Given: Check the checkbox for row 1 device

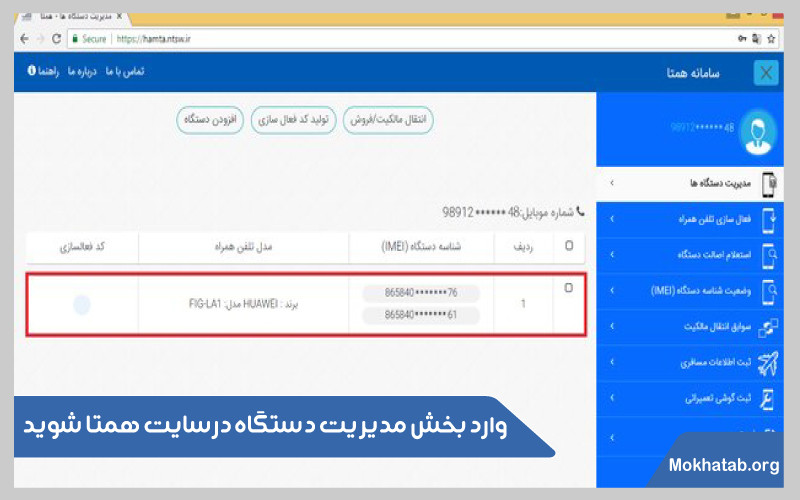Looking at the screenshot, I should 568,288.
